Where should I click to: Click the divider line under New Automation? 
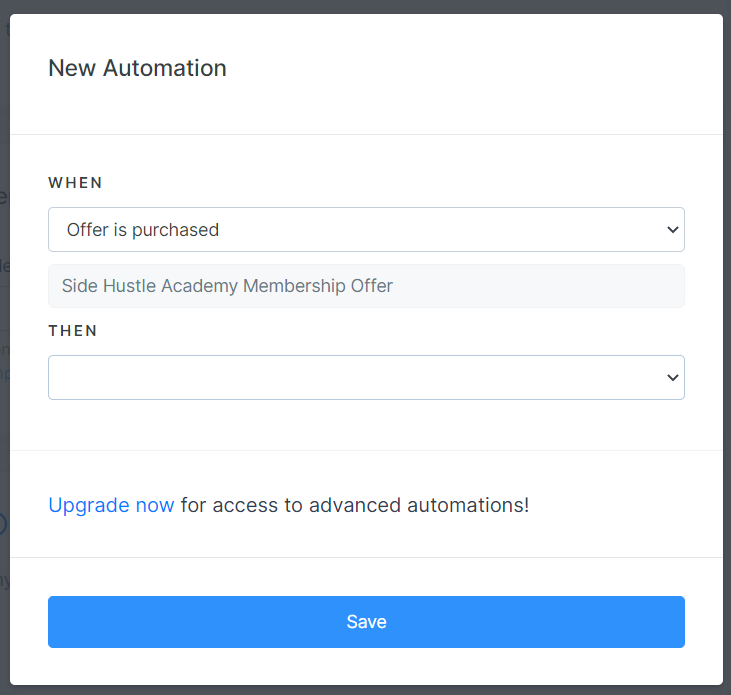click(366, 134)
